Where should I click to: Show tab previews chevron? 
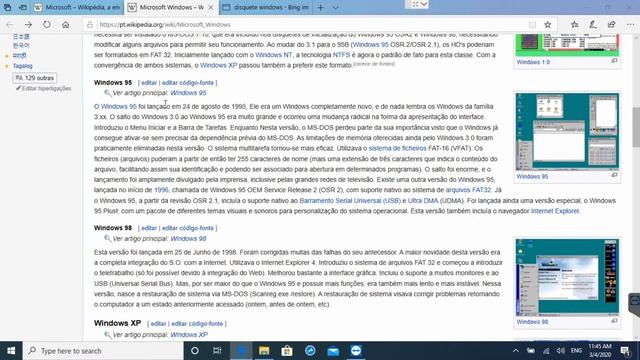335,7
